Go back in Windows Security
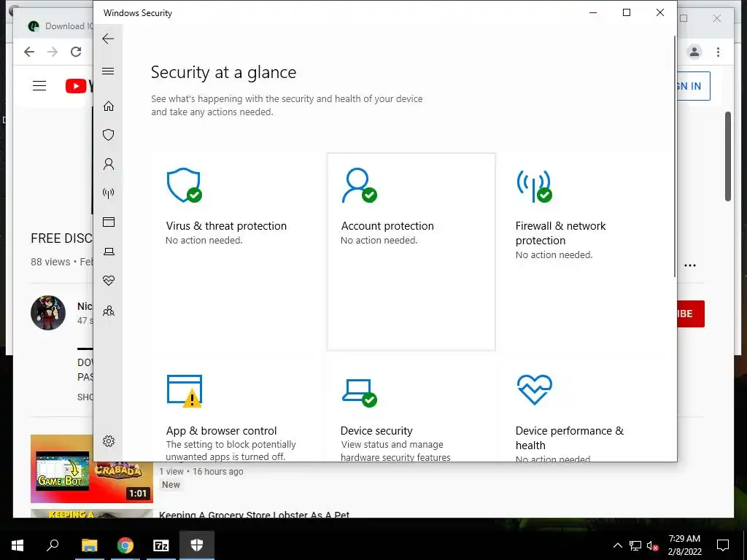The image size is (747, 560). click(x=108, y=39)
